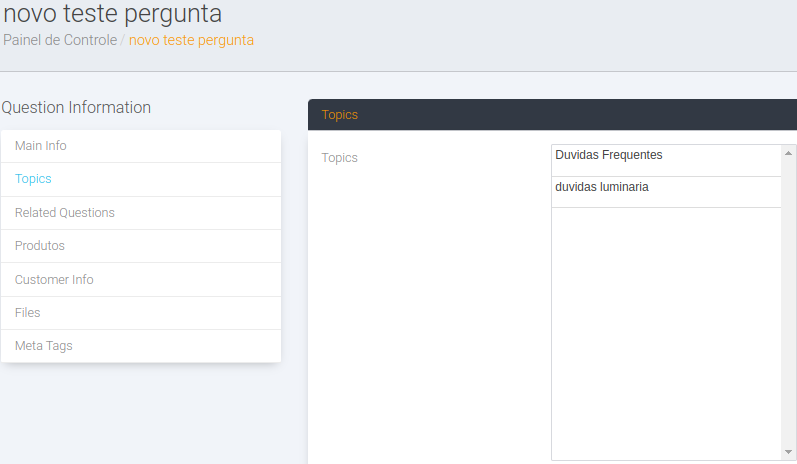Click the Topics panel header
Viewport: 797px width, 464px height.
(552, 115)
